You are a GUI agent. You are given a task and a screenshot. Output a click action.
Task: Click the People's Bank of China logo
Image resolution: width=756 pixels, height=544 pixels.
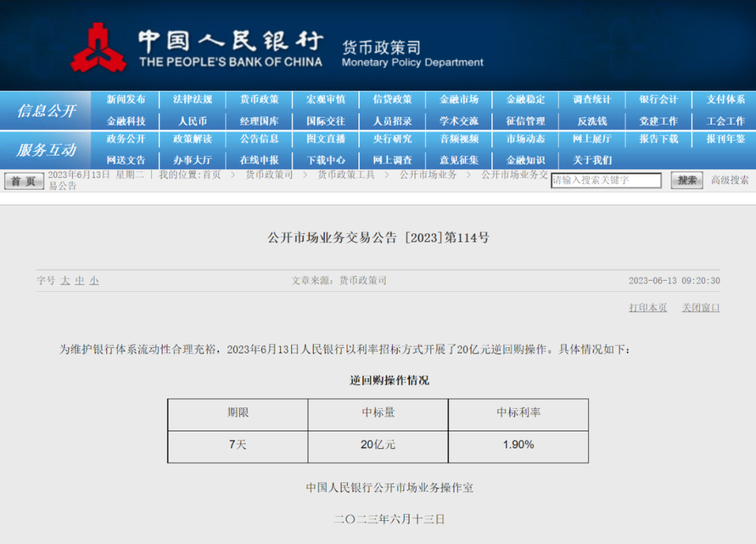tap(98, 48)
